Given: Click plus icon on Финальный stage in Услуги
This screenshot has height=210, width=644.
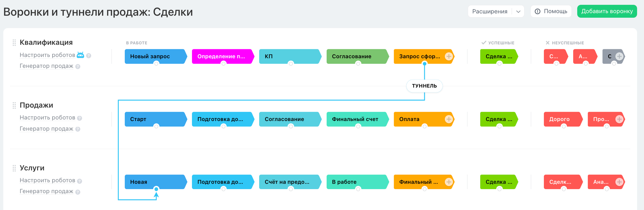Looking at the screenshot, I should coord(449,182).
